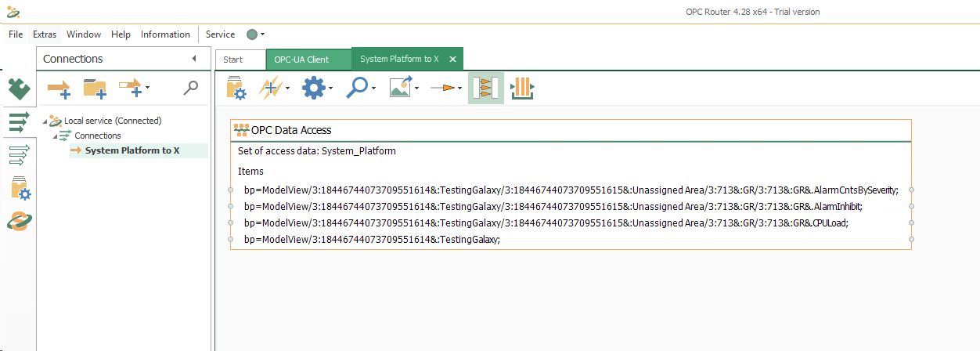Screen dimensions: 980x351
Task: Open the outlined arrows sidebar view
Action: (x=18, y=156)
